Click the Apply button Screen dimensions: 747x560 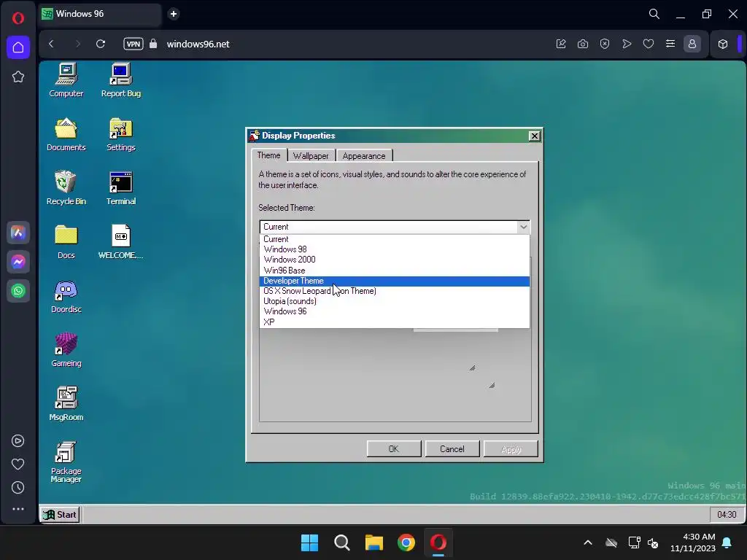click(511, 449)
